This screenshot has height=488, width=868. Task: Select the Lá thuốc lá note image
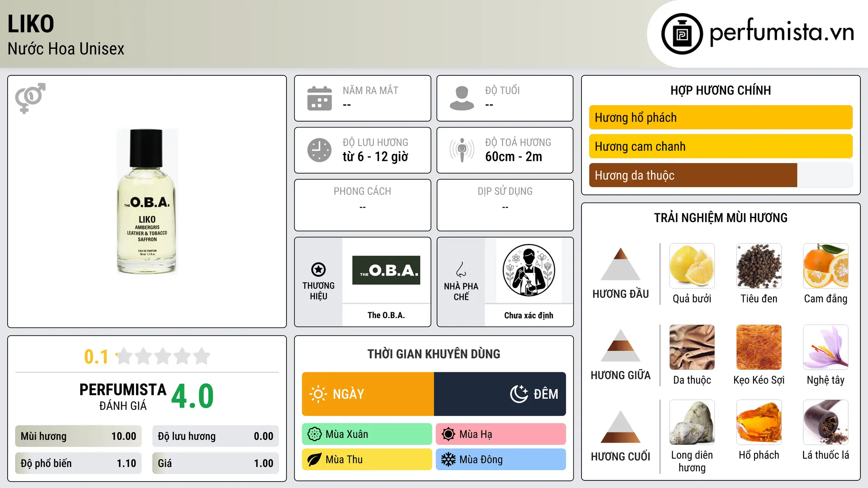click(826, 422)
